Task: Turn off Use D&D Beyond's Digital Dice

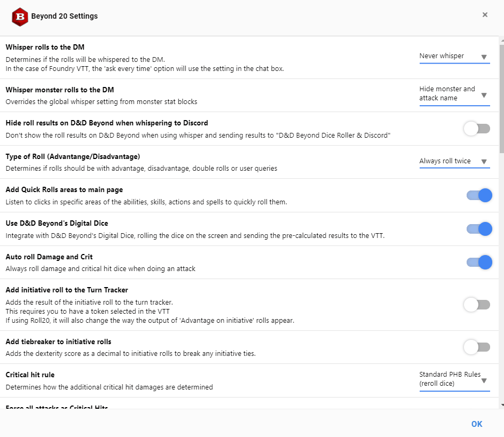Action: pyautogui.click(x=479, y=229)
